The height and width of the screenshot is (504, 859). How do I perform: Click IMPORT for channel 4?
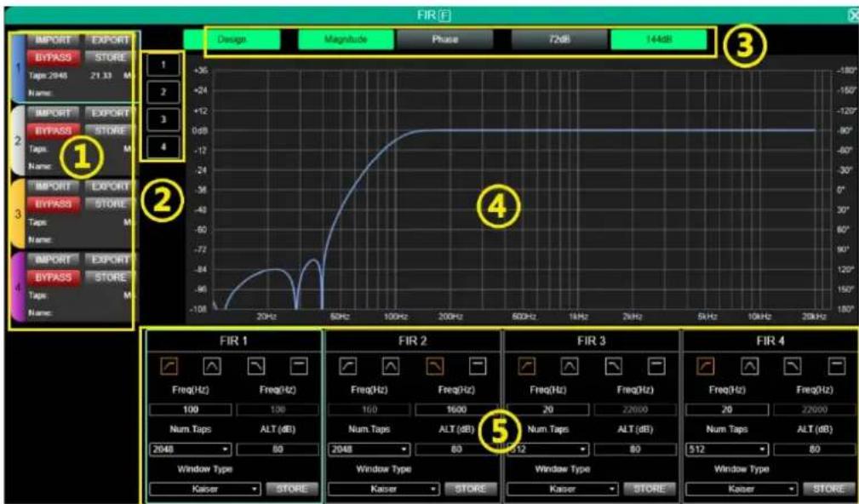point(53,260)
